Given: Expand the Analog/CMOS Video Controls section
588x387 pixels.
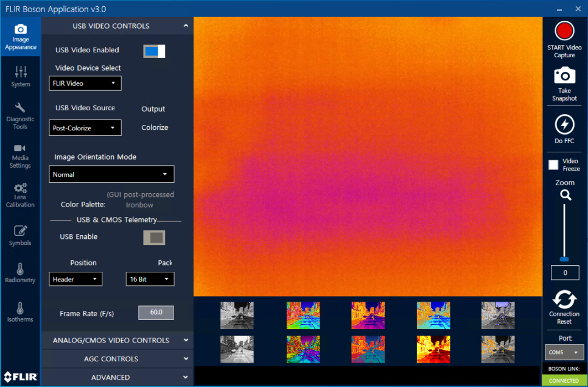Looking at the screenshot, I should [x=117, y=340].
